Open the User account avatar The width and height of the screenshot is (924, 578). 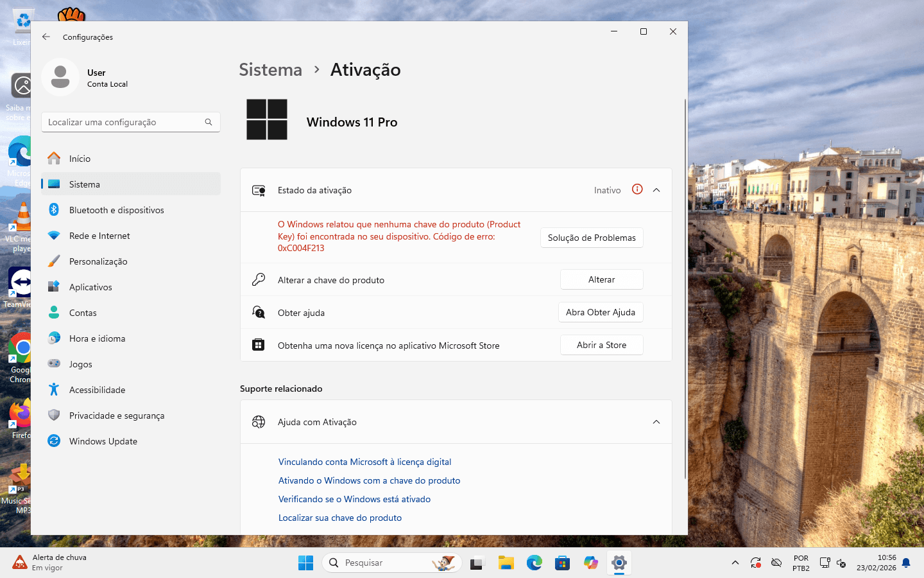[x=60, y=77]
